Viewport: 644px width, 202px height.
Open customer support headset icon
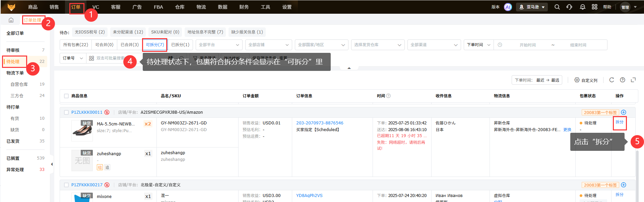click(569, 7)
